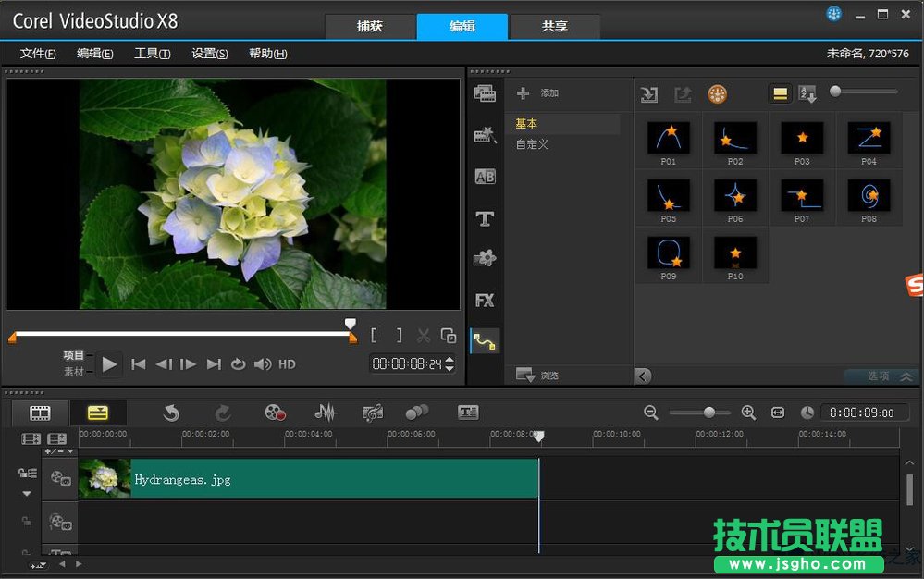Open the Media library icon
924x579 pixels.
click(x=485, y=93)
